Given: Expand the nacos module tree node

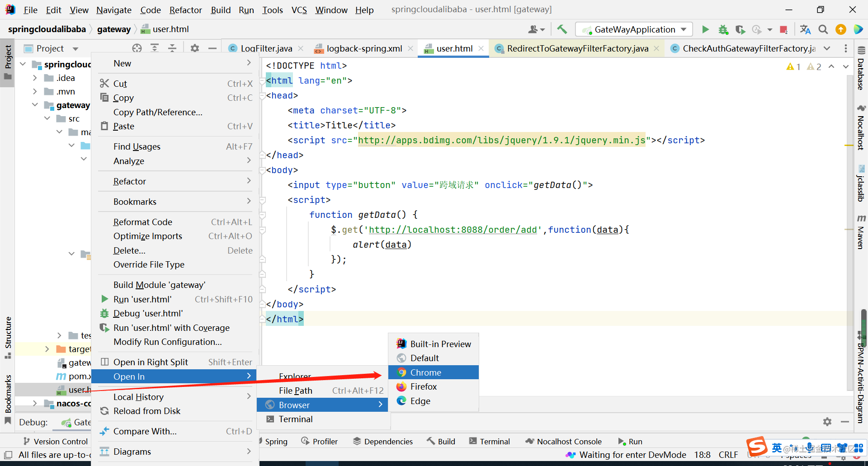Looking at the screenshot, I should (35, 403).
